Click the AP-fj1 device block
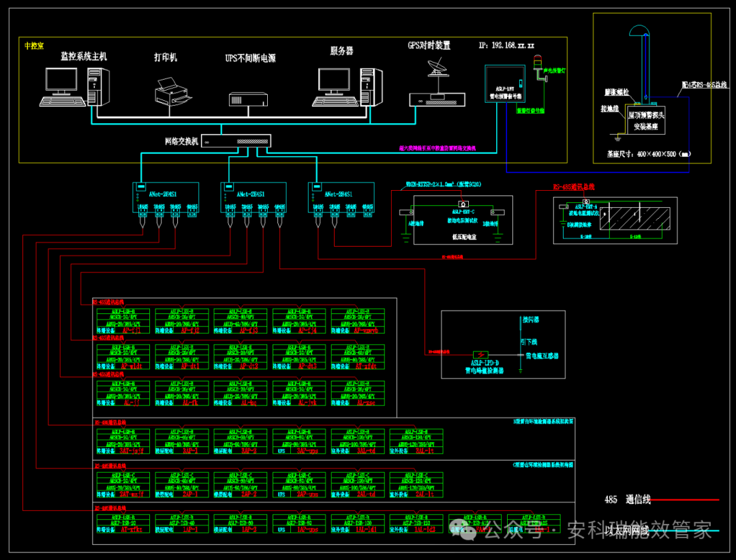 (123, 321)
